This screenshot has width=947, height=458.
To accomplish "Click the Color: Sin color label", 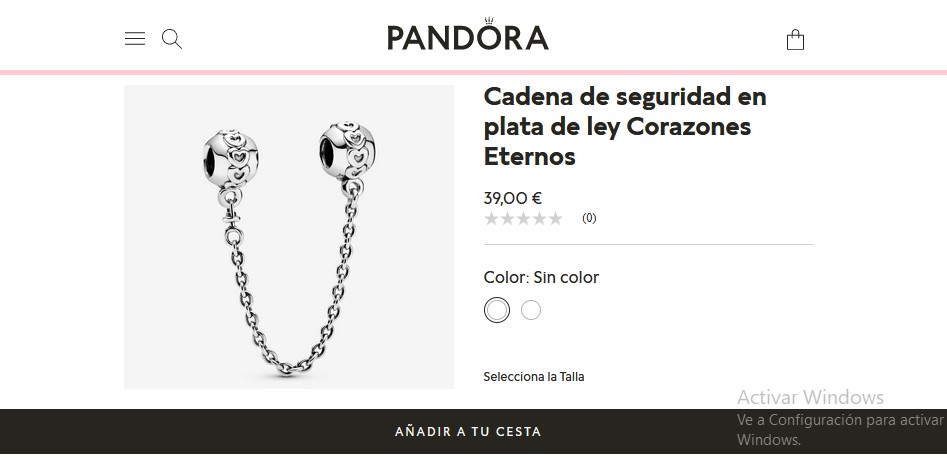I will coord(541,277).
